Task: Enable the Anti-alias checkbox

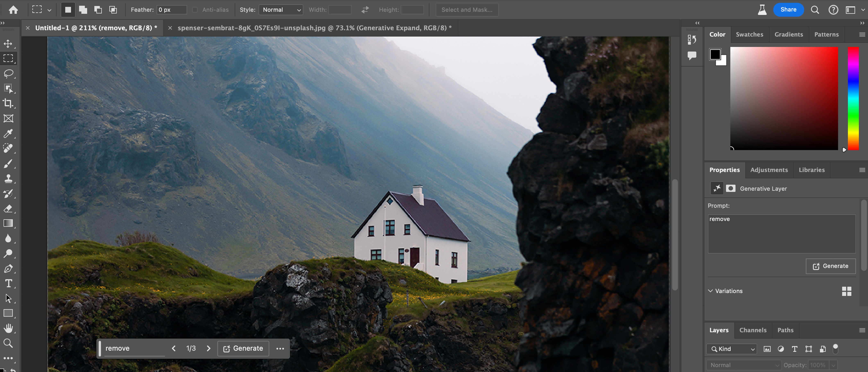Action: (194, 10)
